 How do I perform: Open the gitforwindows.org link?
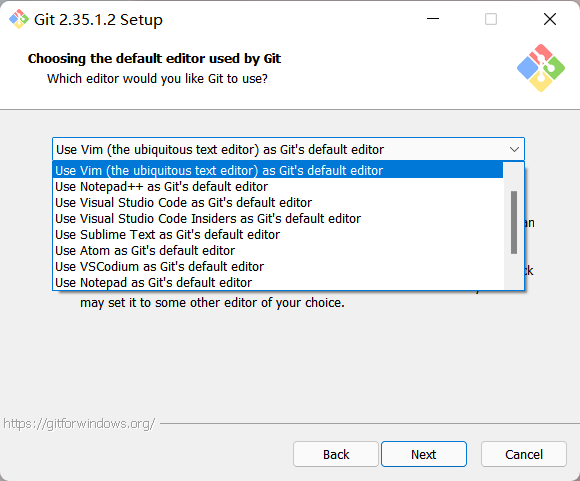tap(79, 423)
